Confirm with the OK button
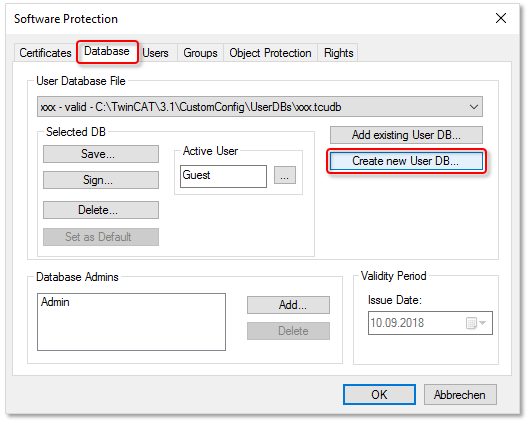This screenshot has height=424, width=529. pyautogui.click(x=379, y=395)
